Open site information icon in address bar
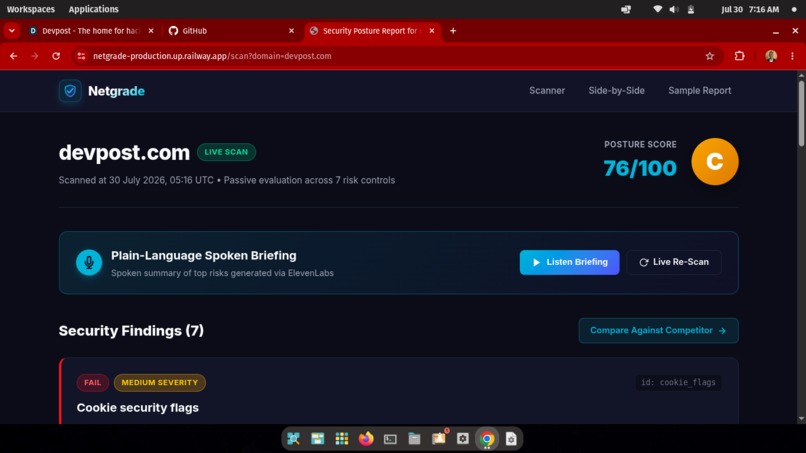 coord(81,56)
